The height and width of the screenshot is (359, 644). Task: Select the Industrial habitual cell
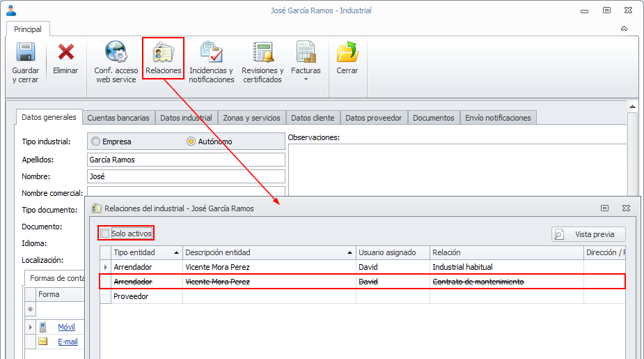[x=506, y=267]
